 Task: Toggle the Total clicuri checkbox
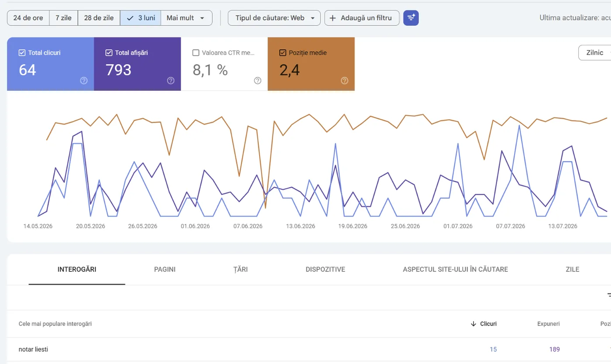point(22,53)
